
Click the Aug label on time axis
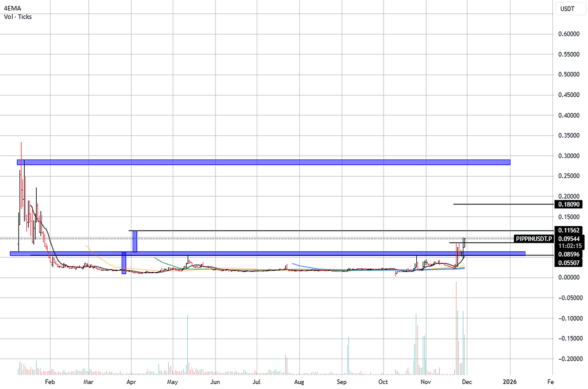coord(299,381)
